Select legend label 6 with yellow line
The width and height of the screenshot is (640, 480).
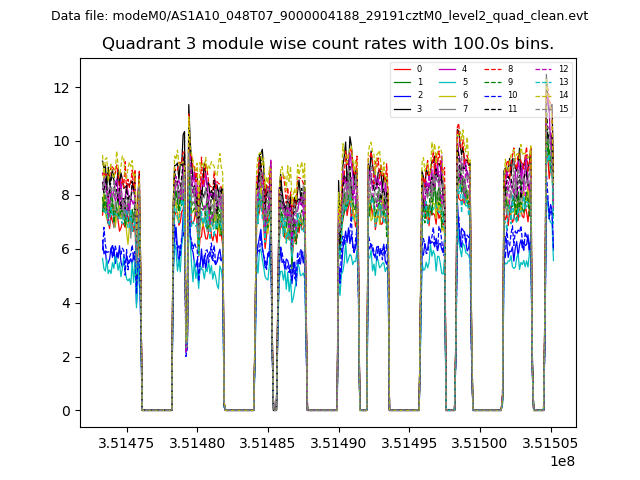tap(465, 96)
